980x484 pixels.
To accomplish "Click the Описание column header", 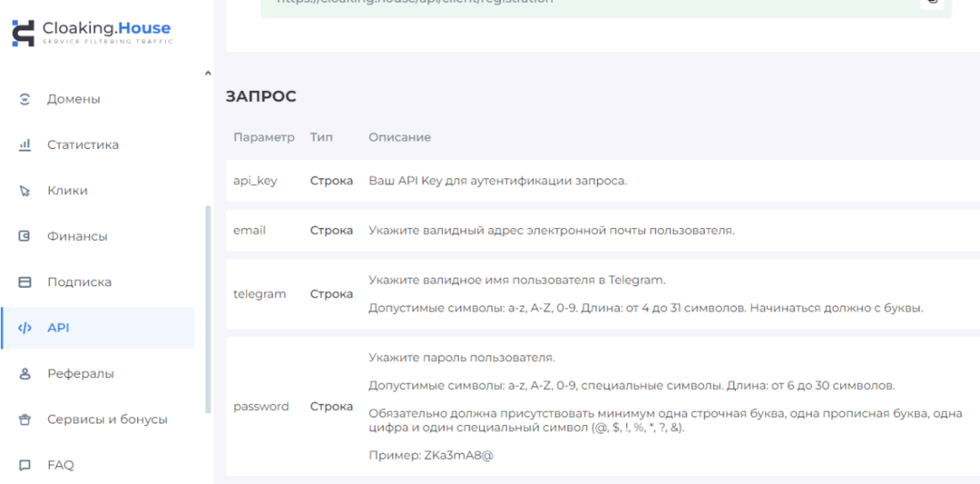I will tap(399, 137).
